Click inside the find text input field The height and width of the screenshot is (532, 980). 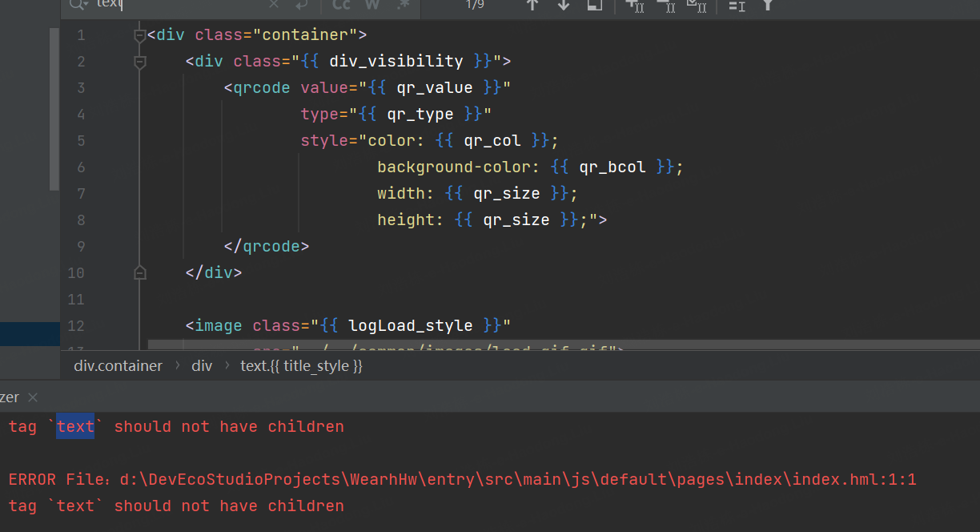coord(184,5)
